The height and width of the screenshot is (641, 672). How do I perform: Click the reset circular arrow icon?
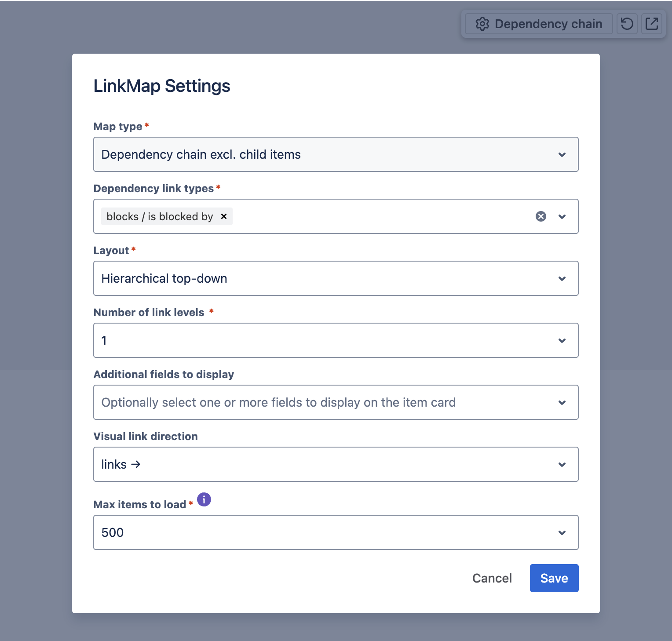point(627,24)
